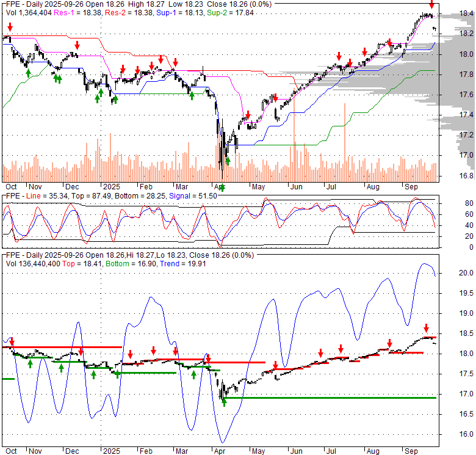Screen dimensions: 476x455
Task: Click the tallest volume spike in mid-July
Action: pyautogui.click(x=345, y=143)
